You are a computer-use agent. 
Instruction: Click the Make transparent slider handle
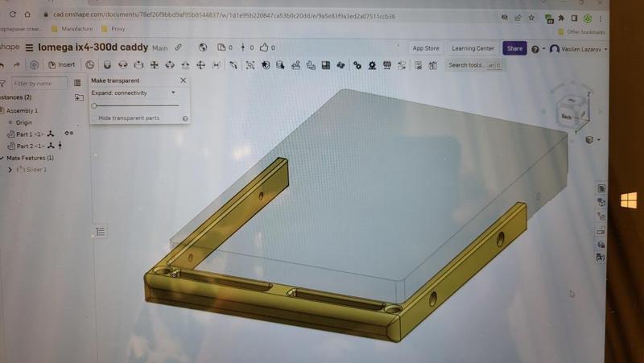(94, 106)
